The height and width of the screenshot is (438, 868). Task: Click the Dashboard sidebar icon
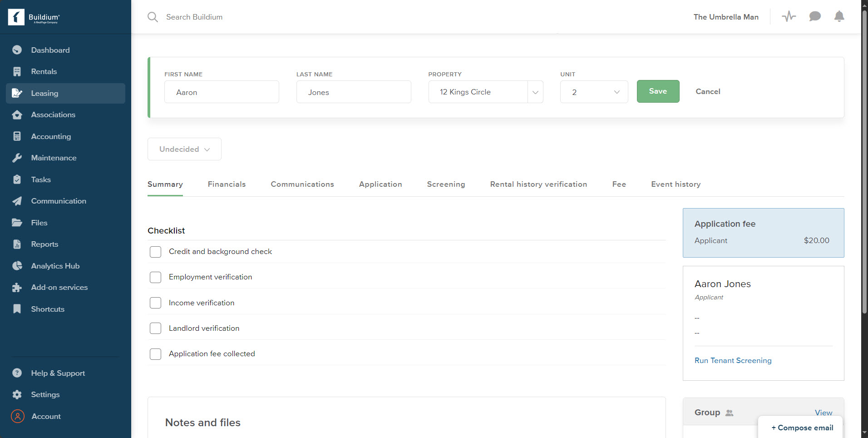(17, 50)
